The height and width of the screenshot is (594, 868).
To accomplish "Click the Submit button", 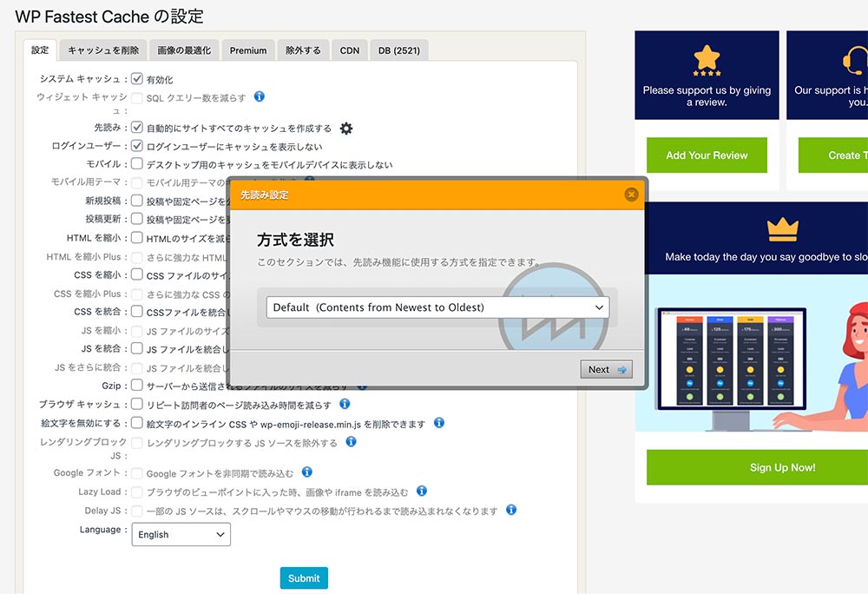I will point(304,578).
